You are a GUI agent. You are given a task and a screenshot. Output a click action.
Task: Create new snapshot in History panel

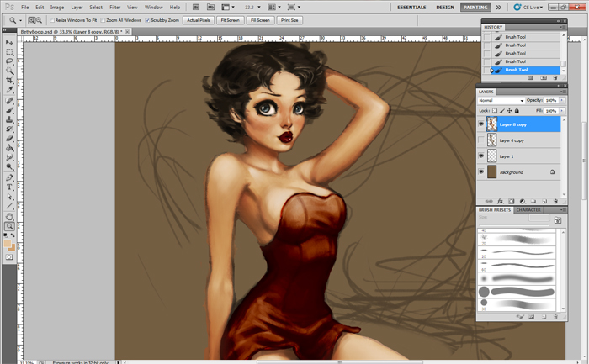(x=544, y=77)
